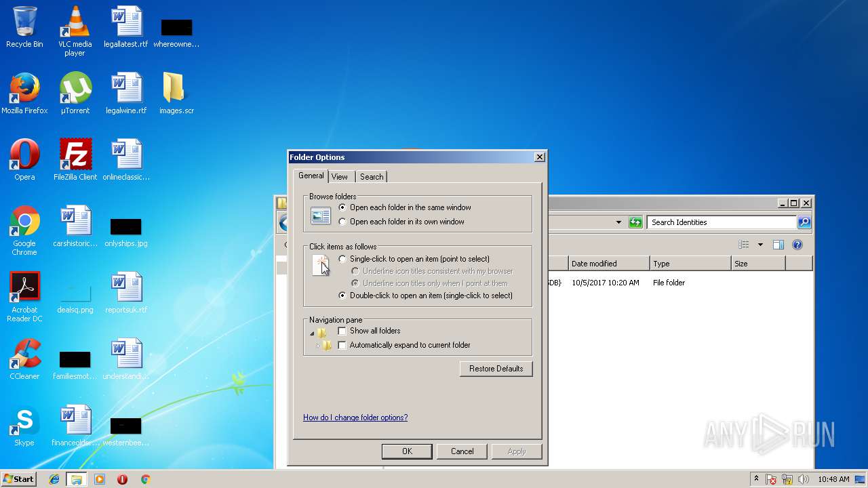Click the Restore Defaults button

pyautogui.click(x=496, y=369)
